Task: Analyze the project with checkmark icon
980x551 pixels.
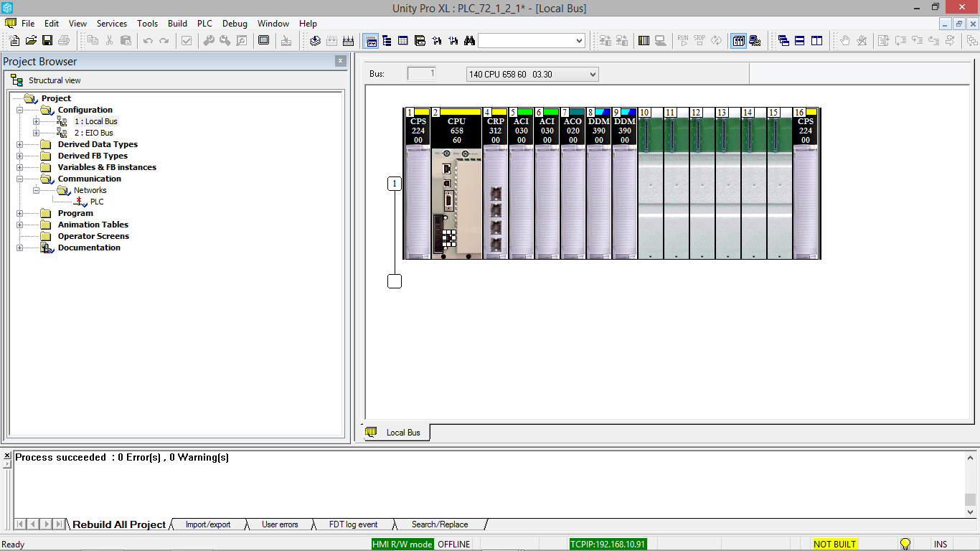Action: 187,41
